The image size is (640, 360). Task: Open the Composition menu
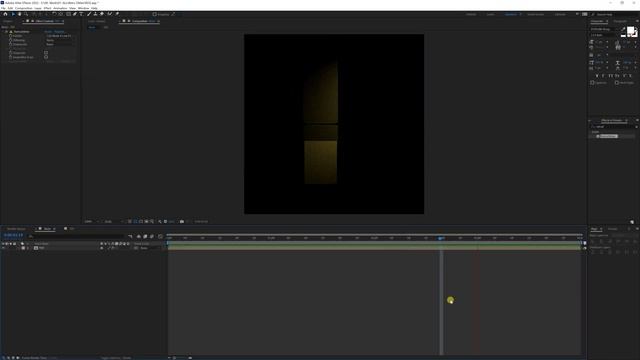[24, 8]
